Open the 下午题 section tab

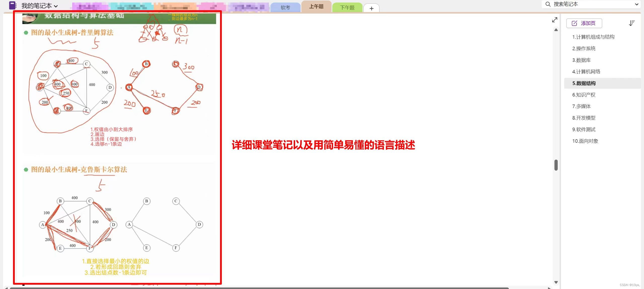(347, 8)
